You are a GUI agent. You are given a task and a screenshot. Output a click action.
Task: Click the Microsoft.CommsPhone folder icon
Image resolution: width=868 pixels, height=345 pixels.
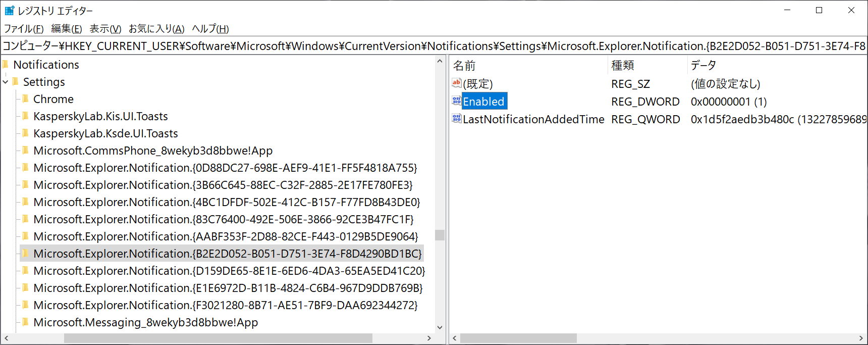(x=25, y=150)
